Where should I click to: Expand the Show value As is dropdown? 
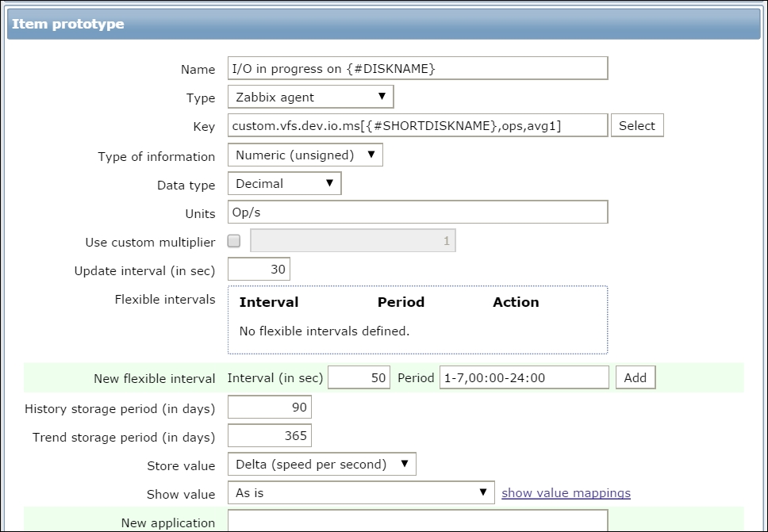tap(361, 493)
